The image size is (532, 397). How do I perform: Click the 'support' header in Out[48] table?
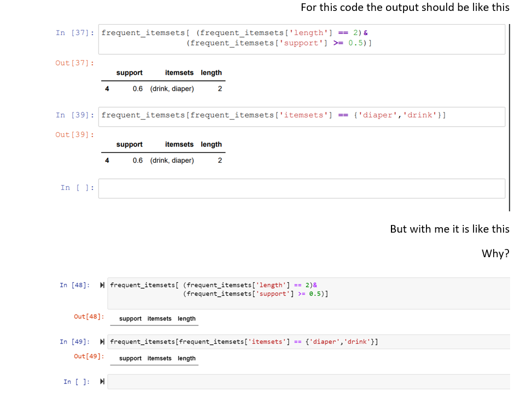[x=130, y=319]
